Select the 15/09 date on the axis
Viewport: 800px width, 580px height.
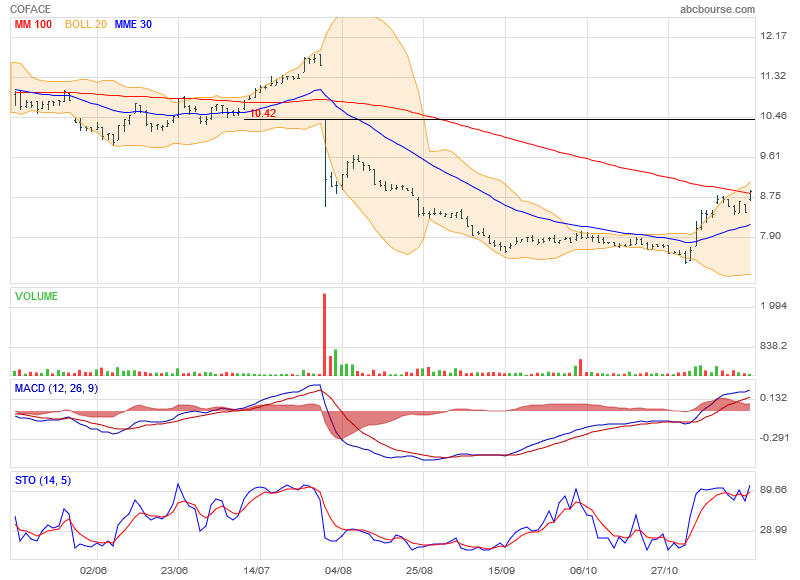tap(502, 570)
